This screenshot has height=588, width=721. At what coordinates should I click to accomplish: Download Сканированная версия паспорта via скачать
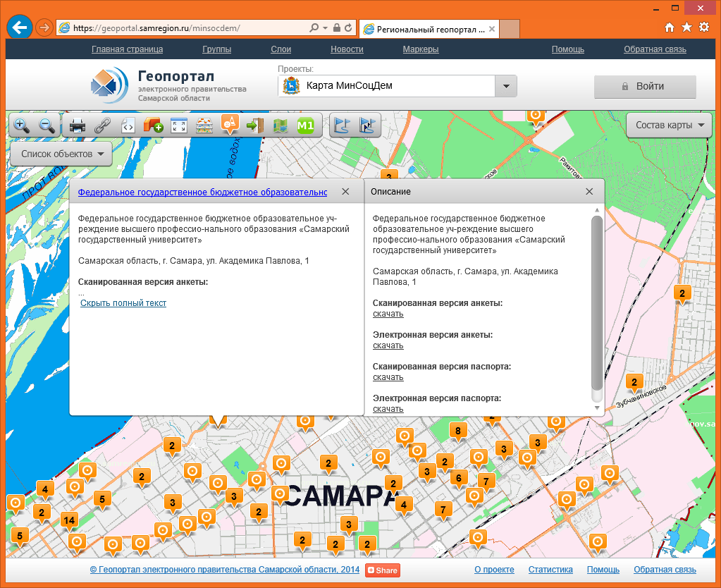click(x=388, y=377)
